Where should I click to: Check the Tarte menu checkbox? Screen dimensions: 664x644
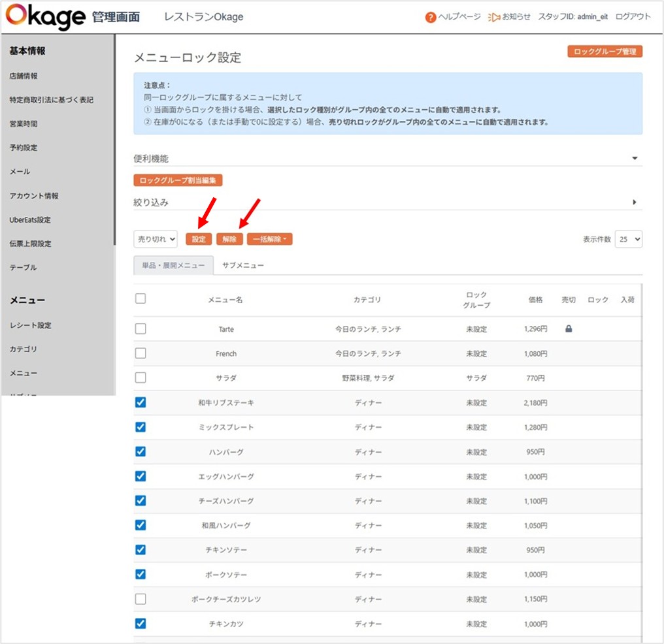coord(141,329)
